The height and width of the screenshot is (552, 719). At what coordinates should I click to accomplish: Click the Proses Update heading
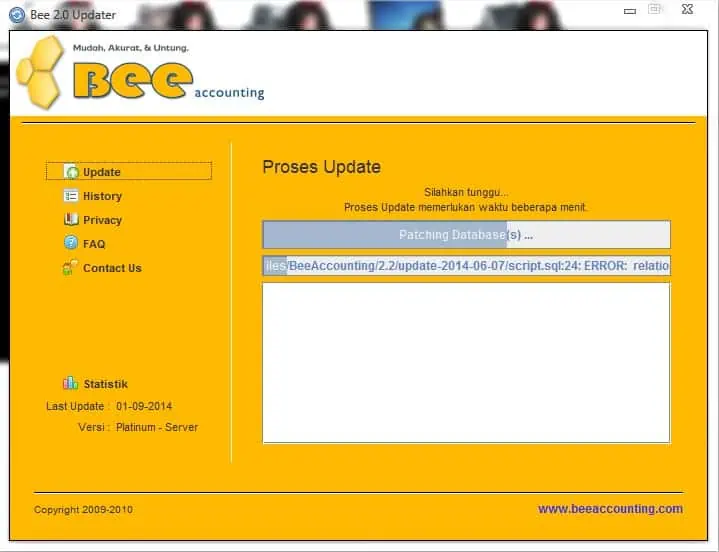coord(321,167)
